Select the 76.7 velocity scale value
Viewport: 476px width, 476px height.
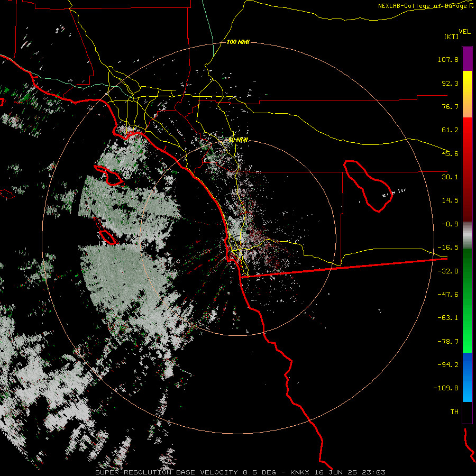click(450, 106)
